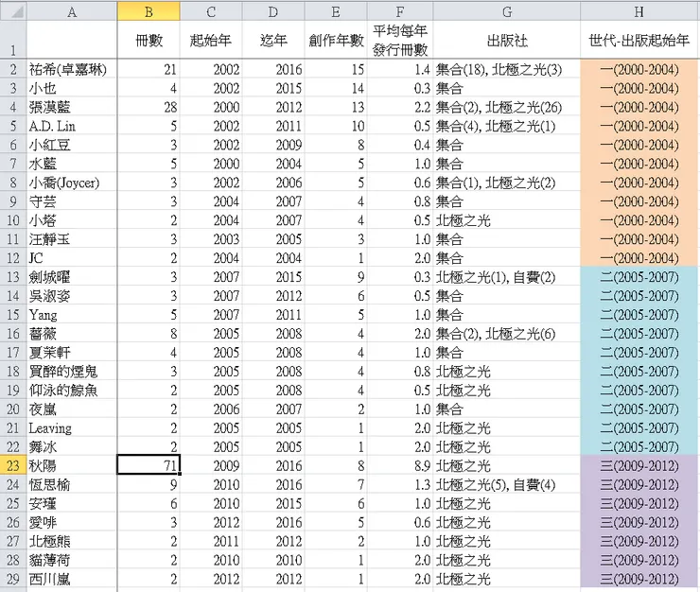Select cell 秋陽
Viewport: 700px width, 592px height.
pyautogui.click(x=72, y=465)
